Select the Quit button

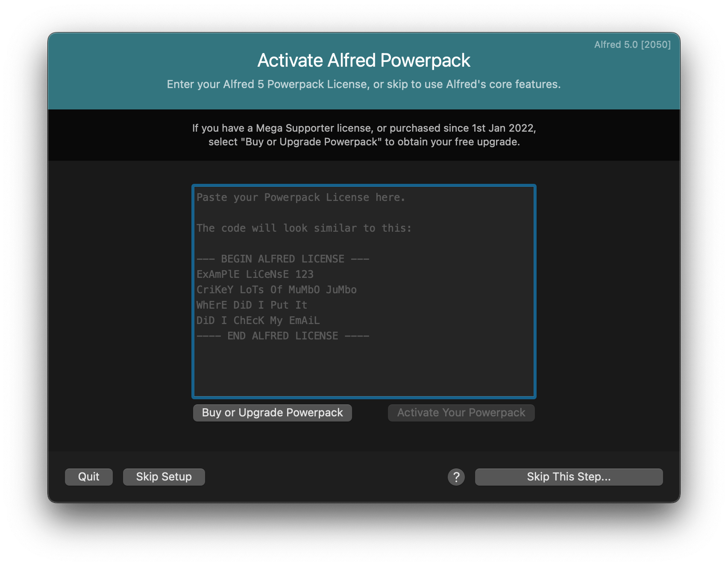point(88,477)
